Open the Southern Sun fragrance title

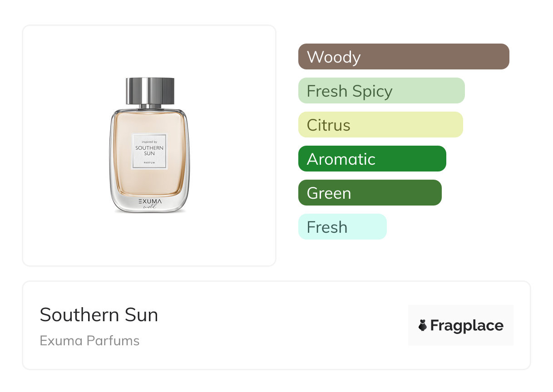click(x=99, y=315)
